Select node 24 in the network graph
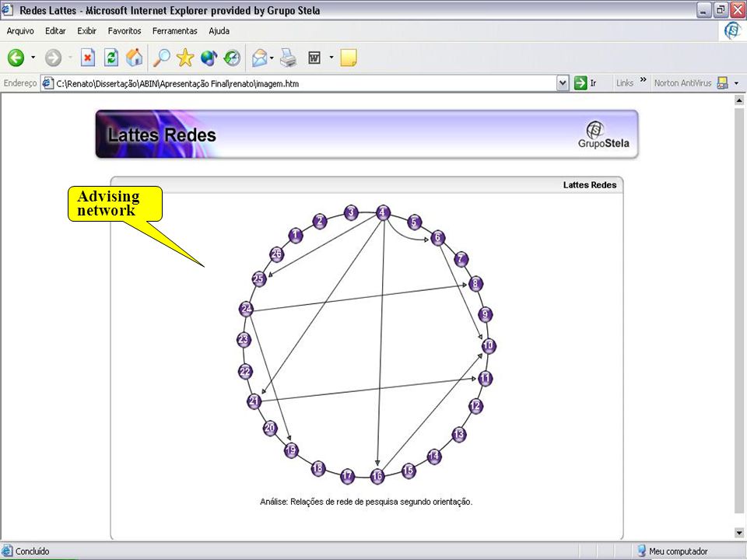Image resolution: width=747 pixels, height=560 pixels. [247, 309]
